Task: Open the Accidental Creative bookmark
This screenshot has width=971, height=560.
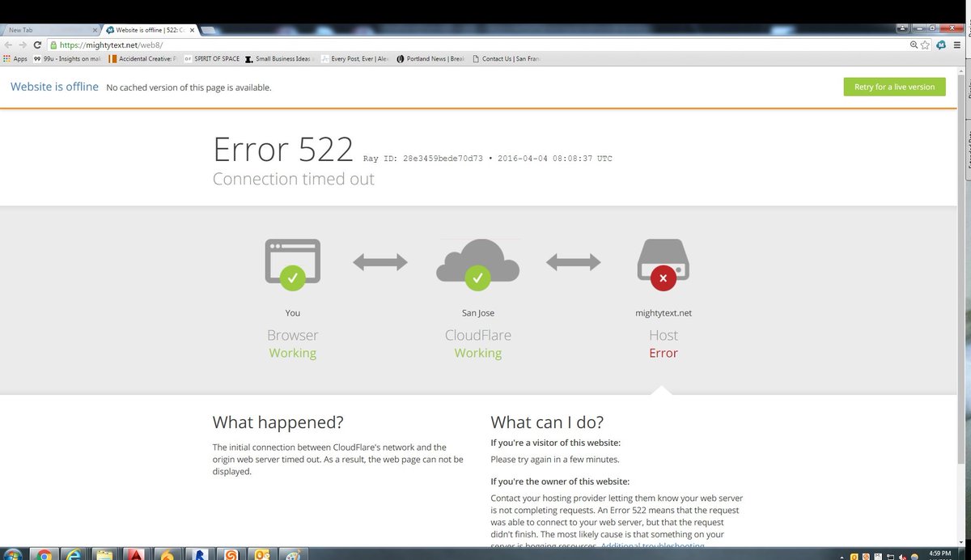Action: point(142,58)
